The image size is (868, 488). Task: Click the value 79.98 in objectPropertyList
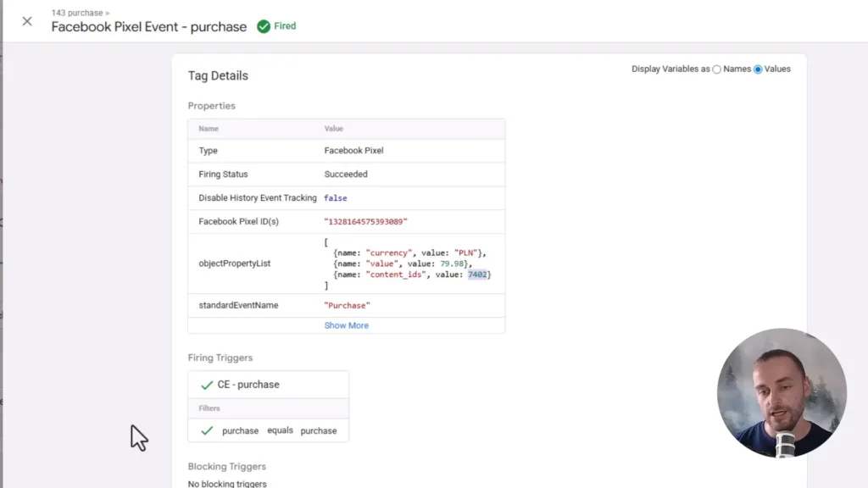pyautogui.click(x=452, y=264)
